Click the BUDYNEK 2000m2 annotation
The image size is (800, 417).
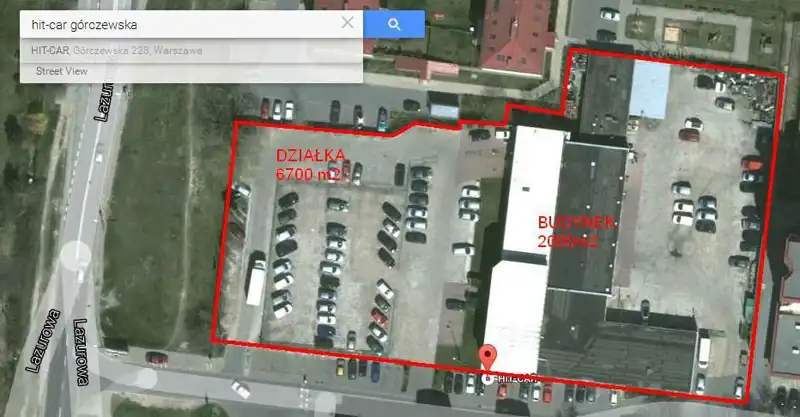pos(577,232)
